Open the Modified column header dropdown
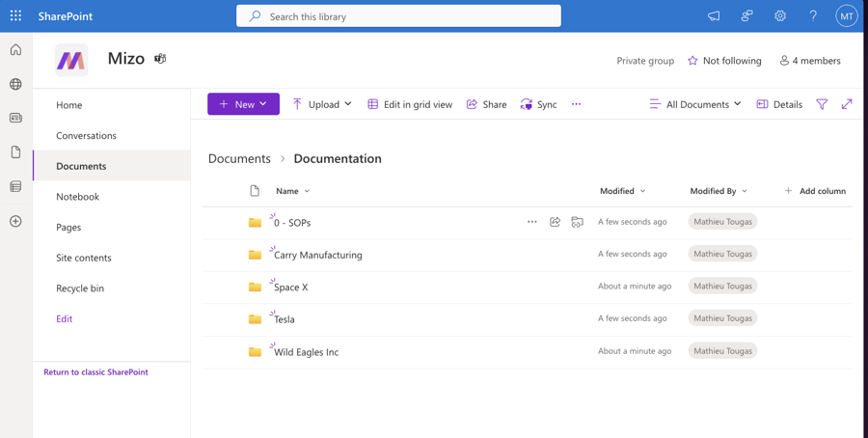 [x=623, y=191]
